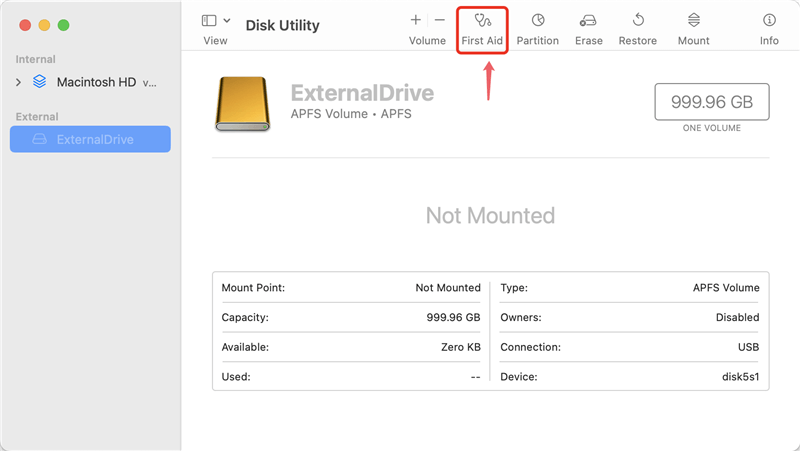Open the Partition tool
The image size is (800, 451).
coord(538,20)
